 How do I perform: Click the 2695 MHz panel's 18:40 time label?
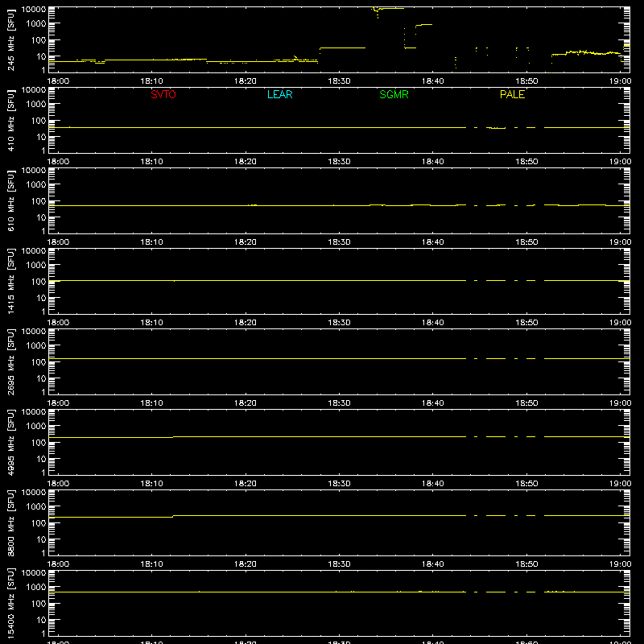(432, 403)
